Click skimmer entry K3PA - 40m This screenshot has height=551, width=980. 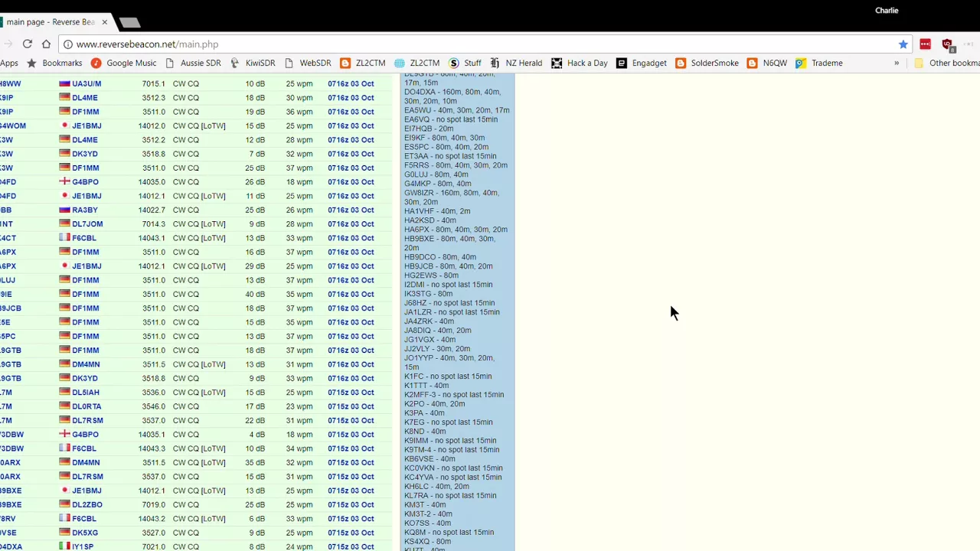pos(424,413)
